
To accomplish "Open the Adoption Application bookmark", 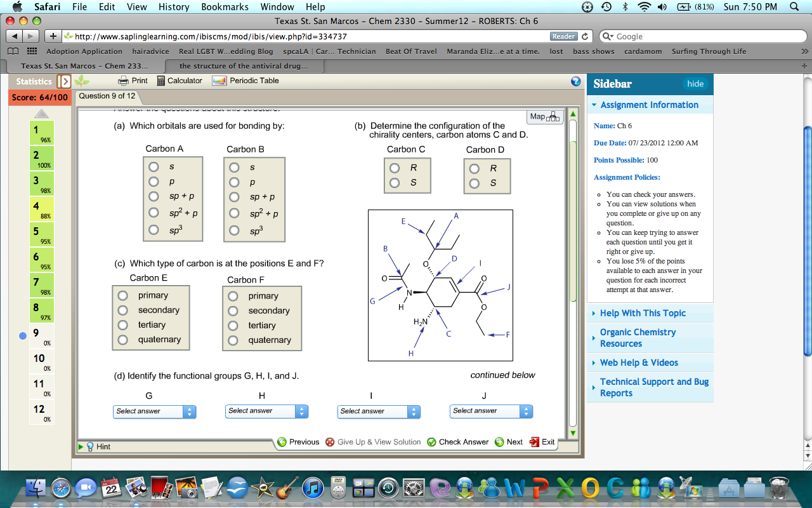I will [84, 51].
